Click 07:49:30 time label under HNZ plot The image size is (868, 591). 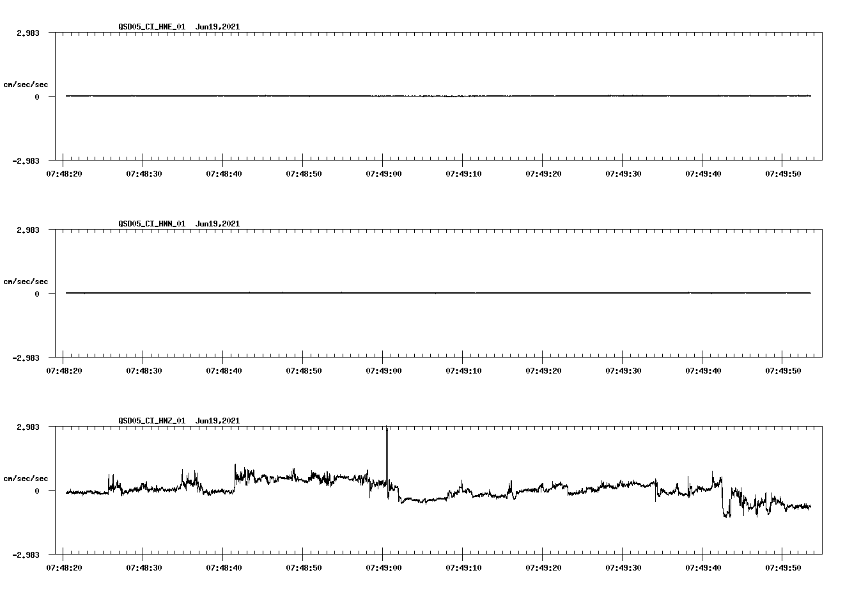click(x=623, y=567)
